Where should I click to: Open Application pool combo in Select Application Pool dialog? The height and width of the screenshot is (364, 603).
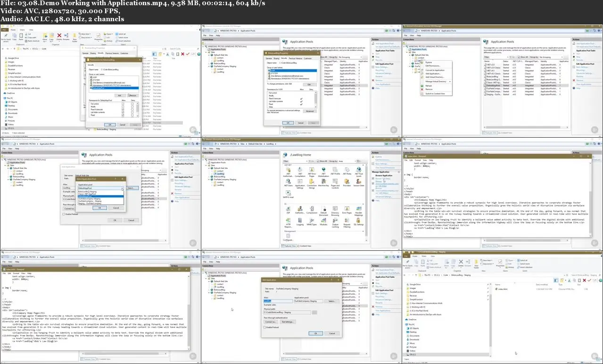pos(100,188)
